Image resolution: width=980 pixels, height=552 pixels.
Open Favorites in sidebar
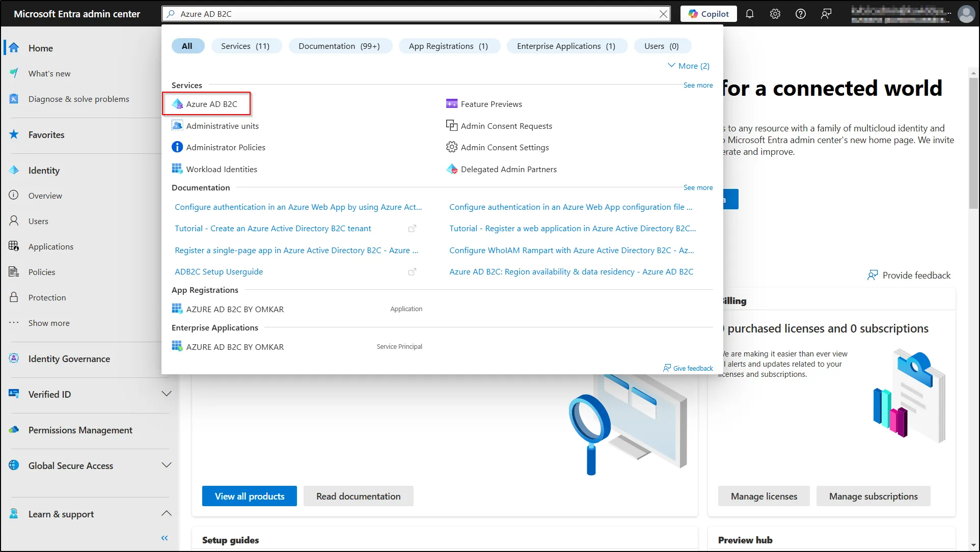point(46,134)
